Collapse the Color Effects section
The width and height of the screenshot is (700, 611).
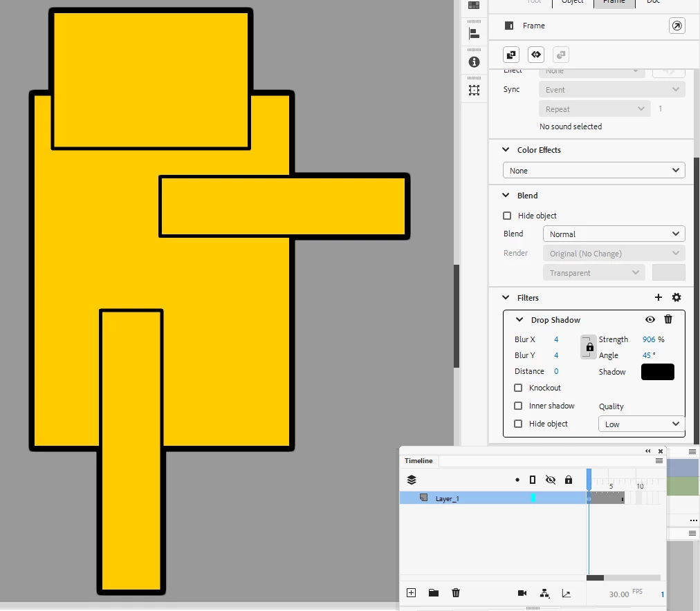(506, 150)
